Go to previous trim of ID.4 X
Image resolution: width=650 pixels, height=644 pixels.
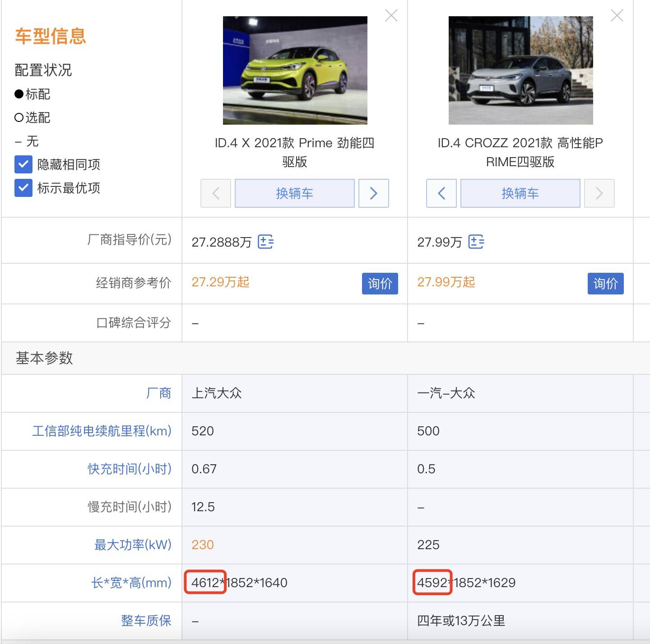[x=216, y=193]
